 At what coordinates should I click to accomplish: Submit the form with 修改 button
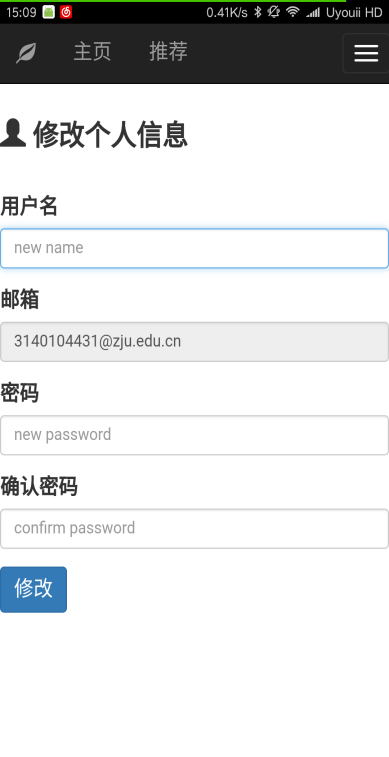point(33,589)
